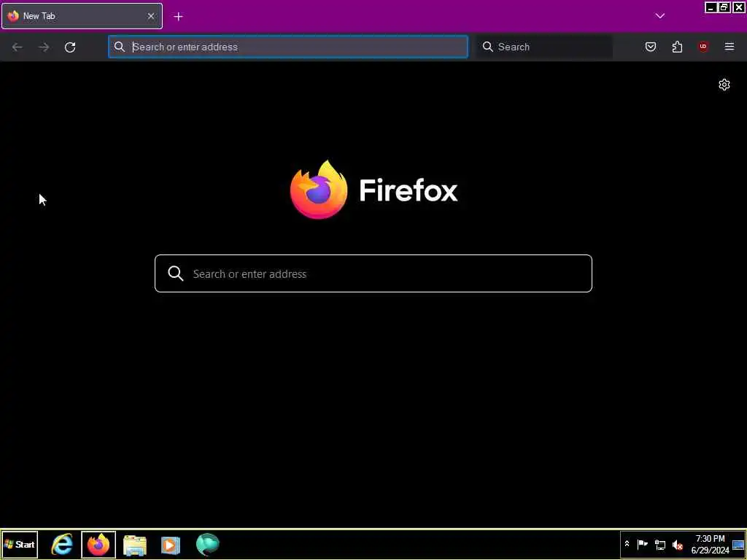Show hidden tray icons arrow
Image resolution: width=747 pixels, height=560 pixels.
click(627, 544)
